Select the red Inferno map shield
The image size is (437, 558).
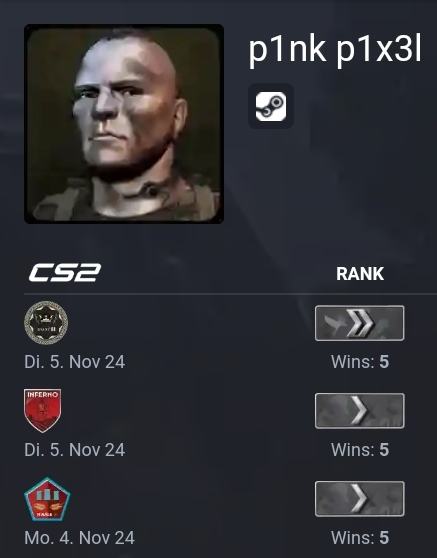43,411
